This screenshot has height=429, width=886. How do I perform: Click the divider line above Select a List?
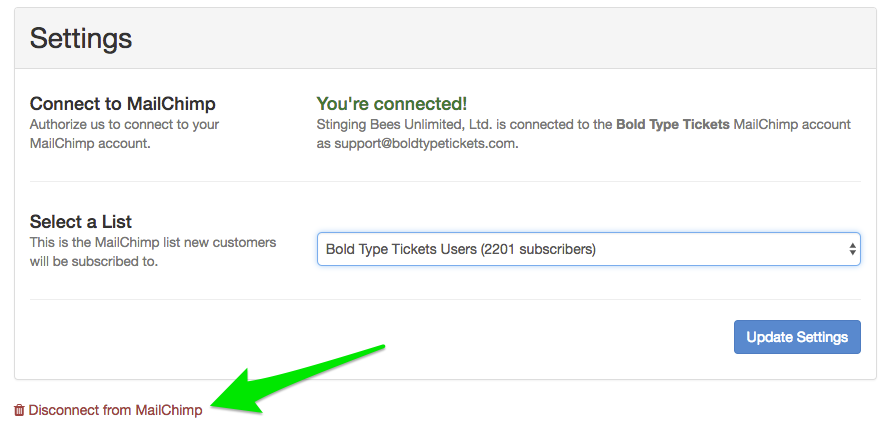pyautogui.click(x=445, y=181)
